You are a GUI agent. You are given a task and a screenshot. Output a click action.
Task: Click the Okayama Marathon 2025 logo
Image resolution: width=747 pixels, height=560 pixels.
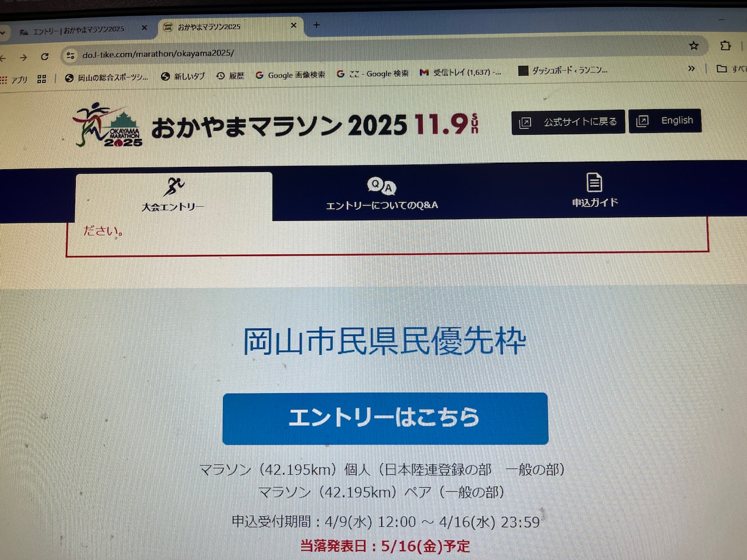click(108, 125)
